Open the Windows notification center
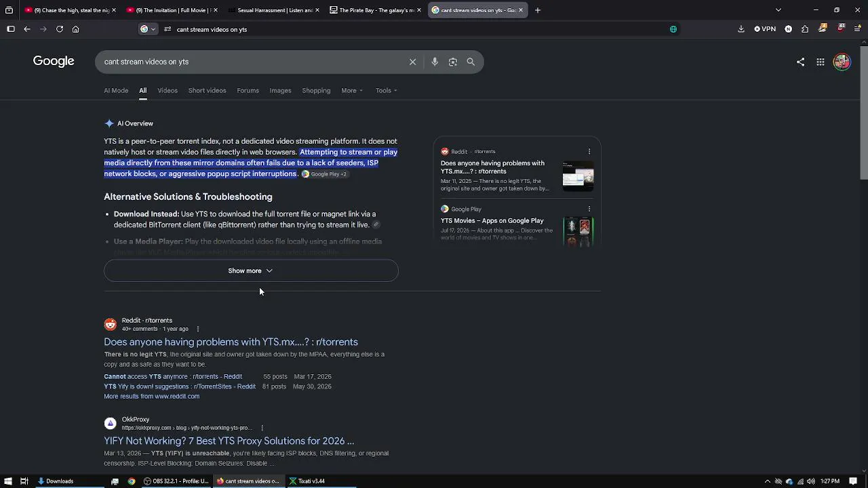This screenshot has width=868, height=488. [853, 481]
